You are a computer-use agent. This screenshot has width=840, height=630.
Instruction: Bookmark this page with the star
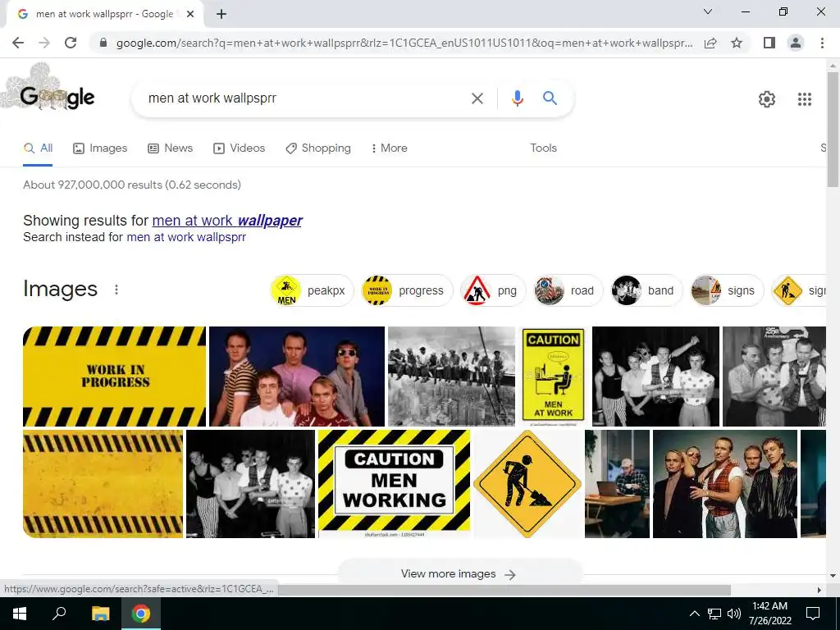[x=737, y=43]
